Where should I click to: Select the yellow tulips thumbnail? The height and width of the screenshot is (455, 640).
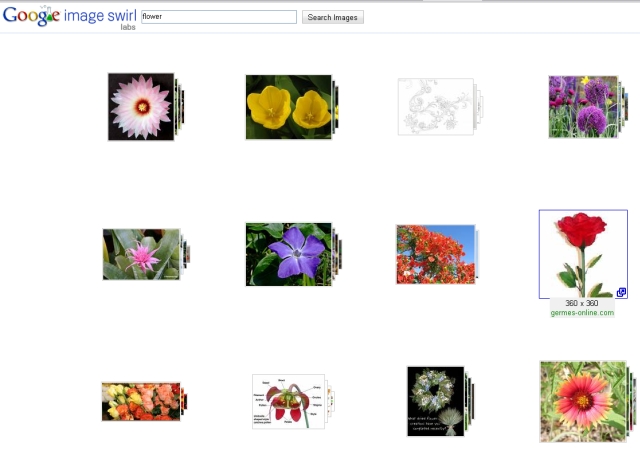[288, 107]
